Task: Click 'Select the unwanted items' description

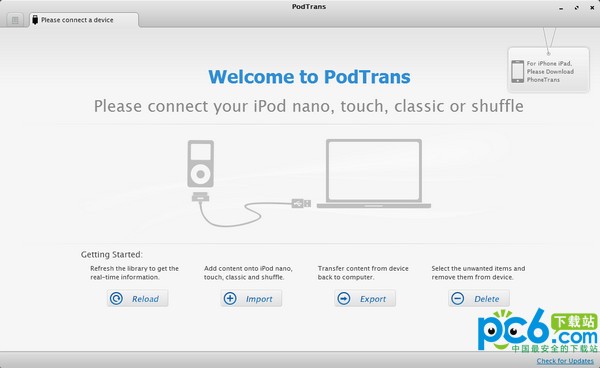Action: pyautogui.click(x=478, y=273)
